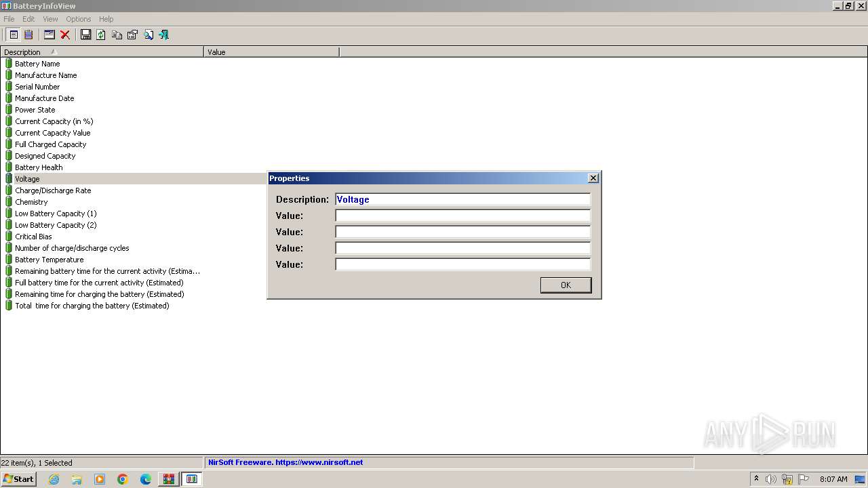Click the first empty Value field
Image resolution: width=868 pixels, height=488 pixels.
462,216
